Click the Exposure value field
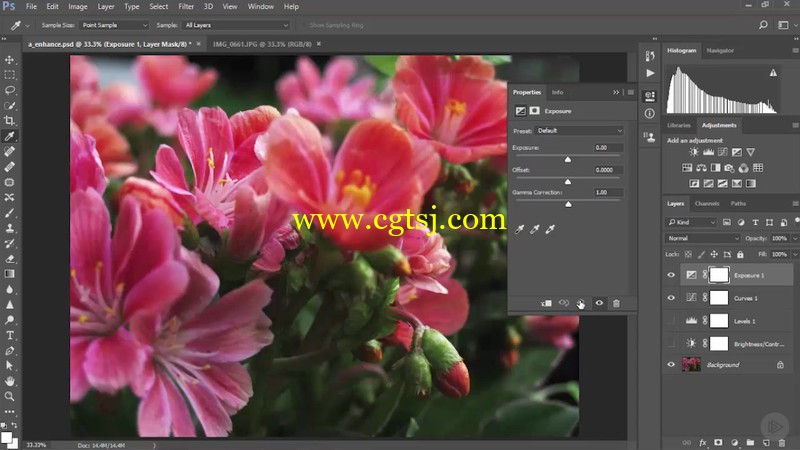Image resolution: width=800 pixels, height=450 pixels. [608, 147]
